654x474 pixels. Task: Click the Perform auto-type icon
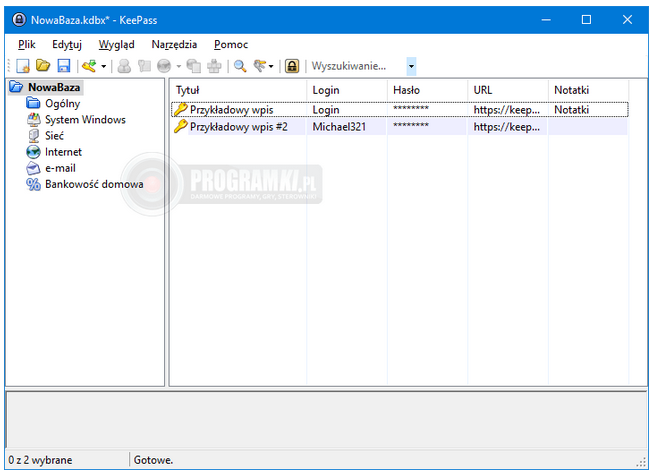coord(214,66)
